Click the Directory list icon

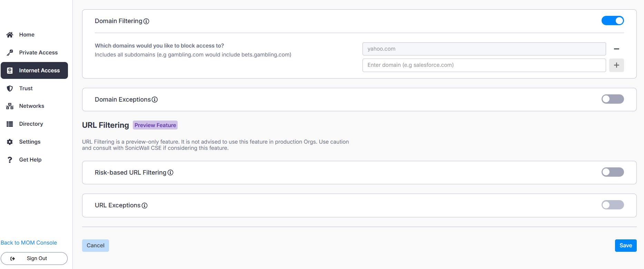pos(10,124)
